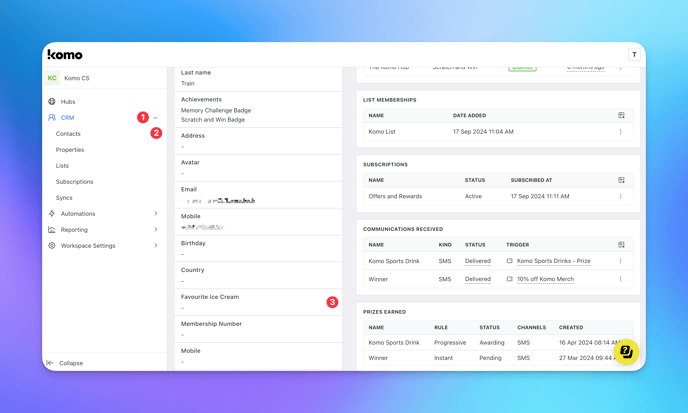Open row menu for Winner communication
The height and width of the screenshot is (413, 688).
coord(620,279)
